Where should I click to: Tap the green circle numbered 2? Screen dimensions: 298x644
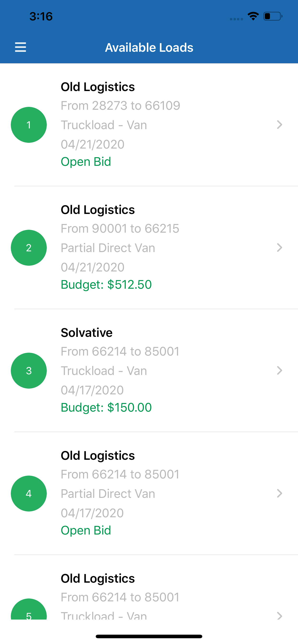pyautogui.click(x=29, y=248)
